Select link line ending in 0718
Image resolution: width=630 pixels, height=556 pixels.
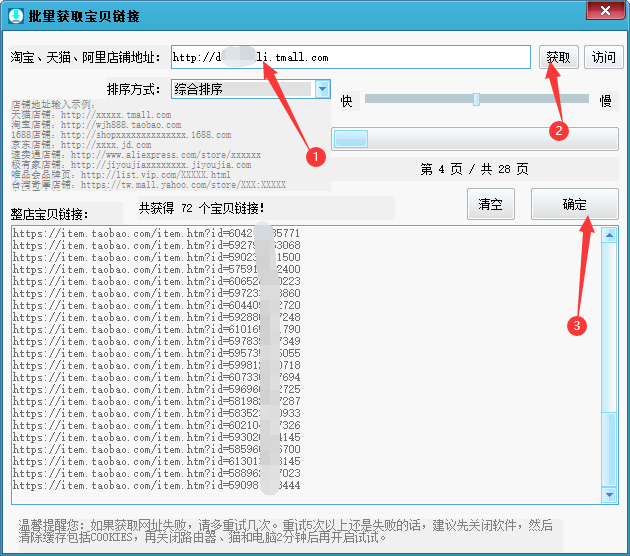click(x=156, y=365)
